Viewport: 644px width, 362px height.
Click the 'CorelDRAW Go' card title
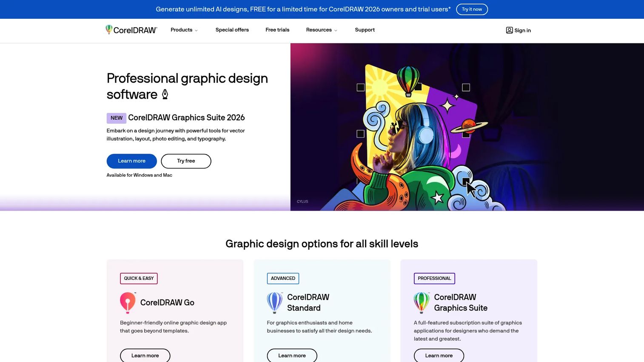[x=167, y=302]
